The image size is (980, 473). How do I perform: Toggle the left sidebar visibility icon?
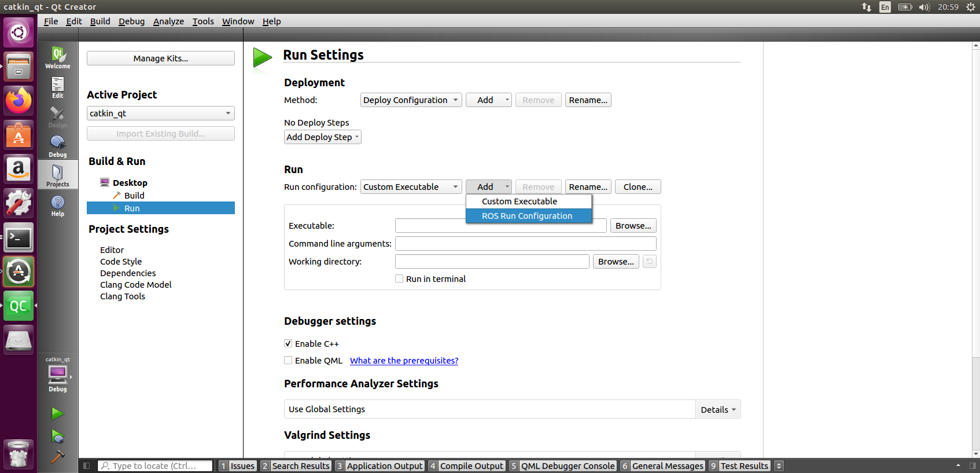(86, 465)
